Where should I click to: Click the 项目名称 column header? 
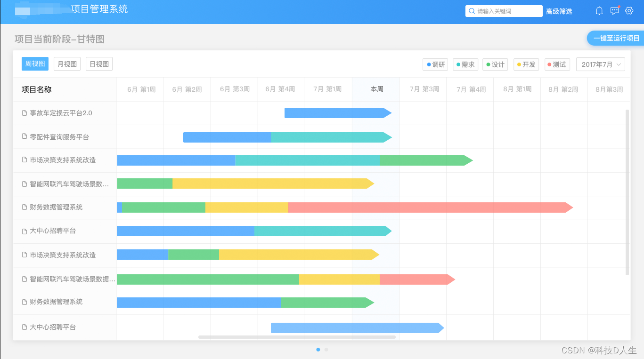click(36, 89)
